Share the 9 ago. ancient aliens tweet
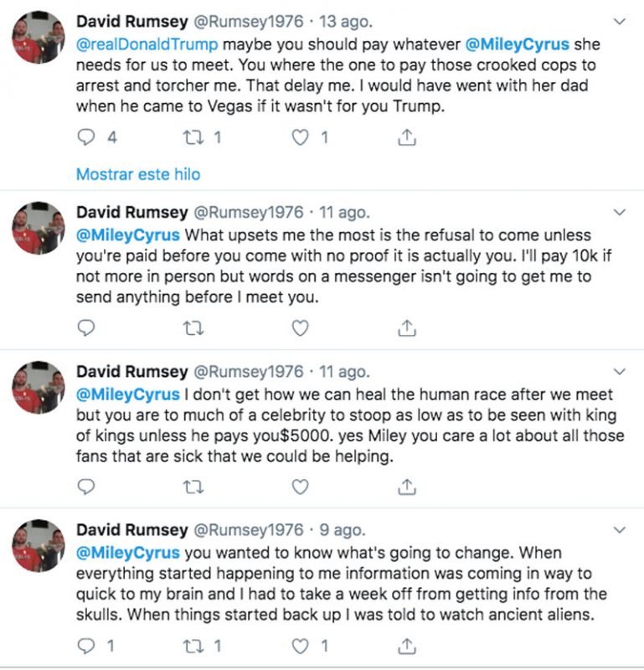This screenshot has height=670, width=644. 406,646
